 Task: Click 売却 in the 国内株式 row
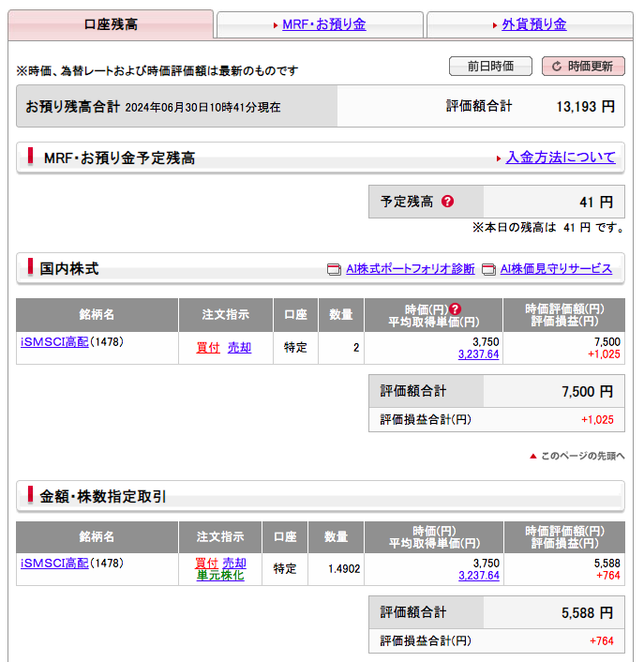click(x=239, y=348)
